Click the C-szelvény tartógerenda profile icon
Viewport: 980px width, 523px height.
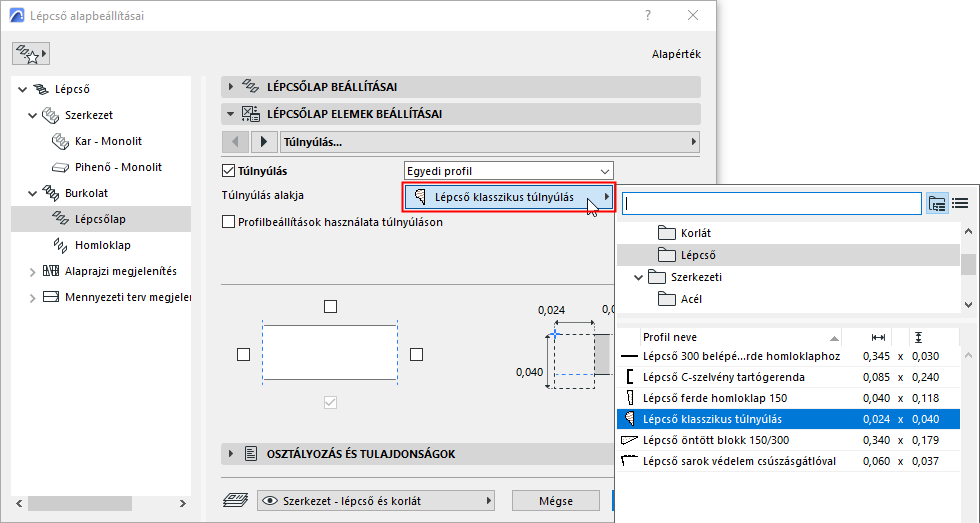tap(629, 377)
